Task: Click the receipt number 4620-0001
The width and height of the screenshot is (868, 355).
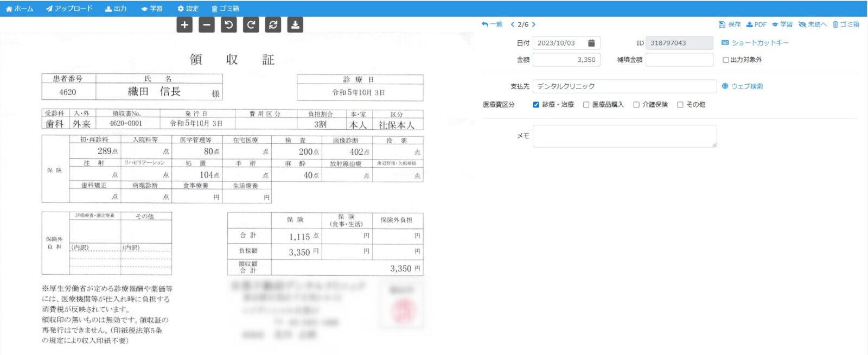Action: coord(126,124)
